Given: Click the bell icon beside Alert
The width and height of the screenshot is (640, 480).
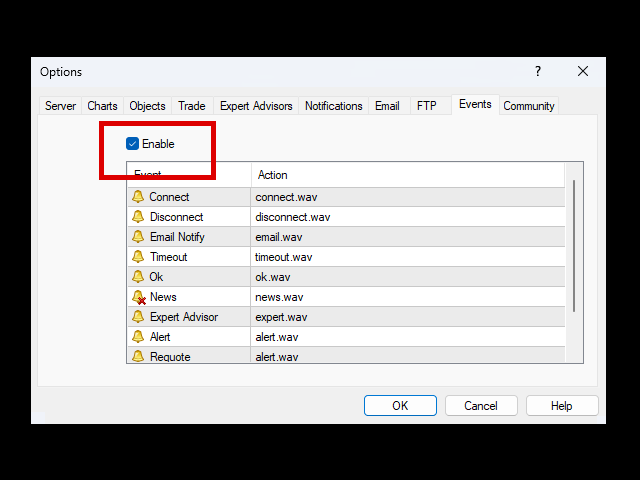Looking at the screenshot, I should pos(138,337).
